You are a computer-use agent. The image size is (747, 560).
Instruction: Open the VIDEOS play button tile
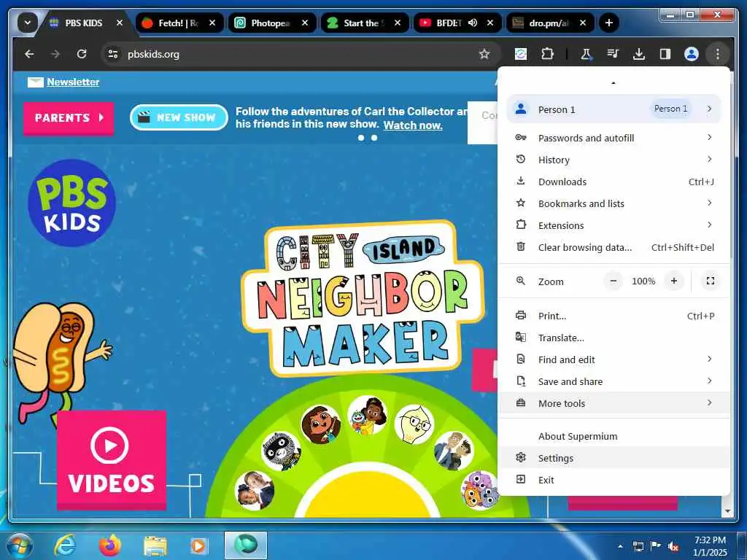point(112,459)
